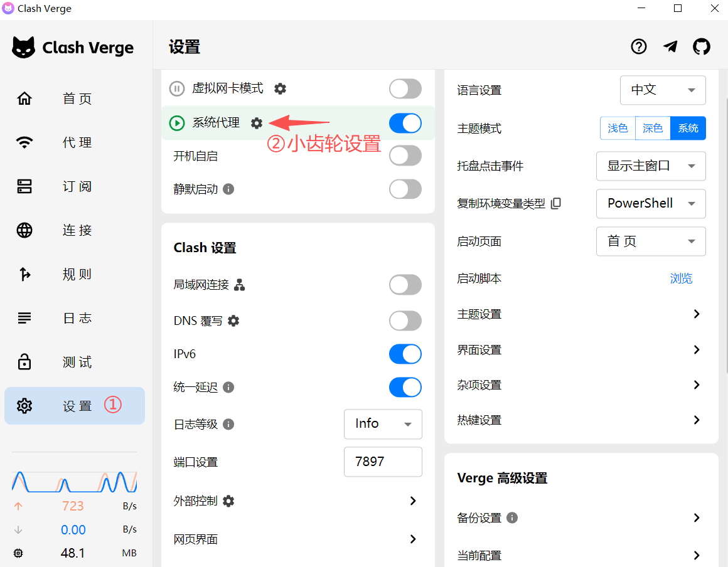
Task: Go to 首页 in the sidebar
Action: [x=75, y=98]
